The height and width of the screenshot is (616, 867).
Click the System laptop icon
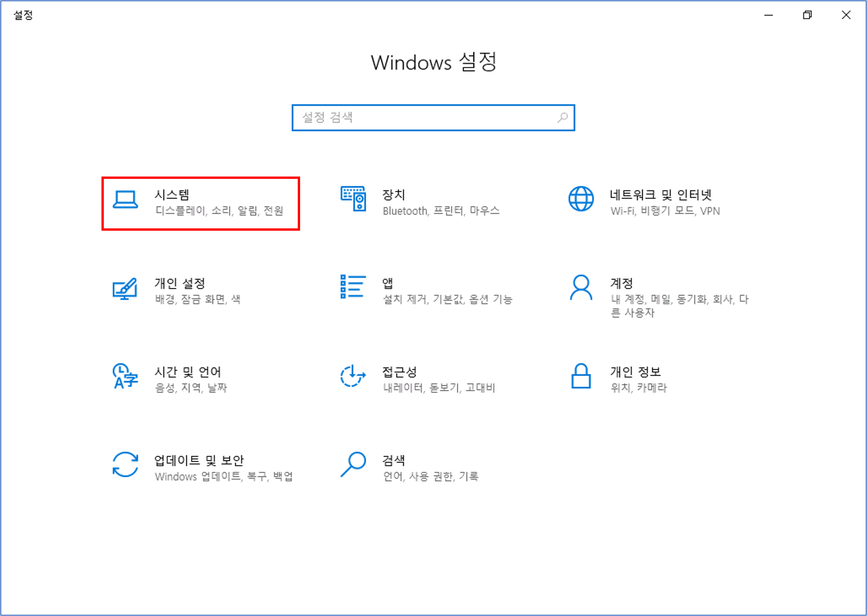(125, 199)
